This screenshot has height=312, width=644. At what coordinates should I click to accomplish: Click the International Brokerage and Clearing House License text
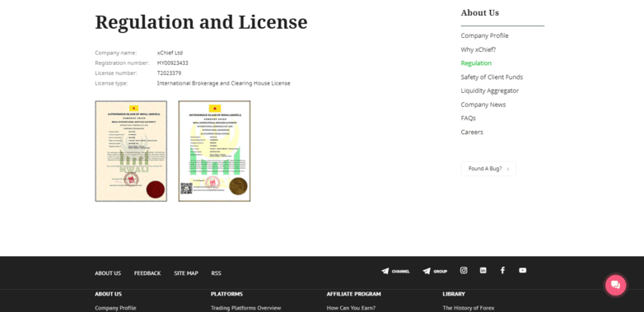[x=223, y=83]
